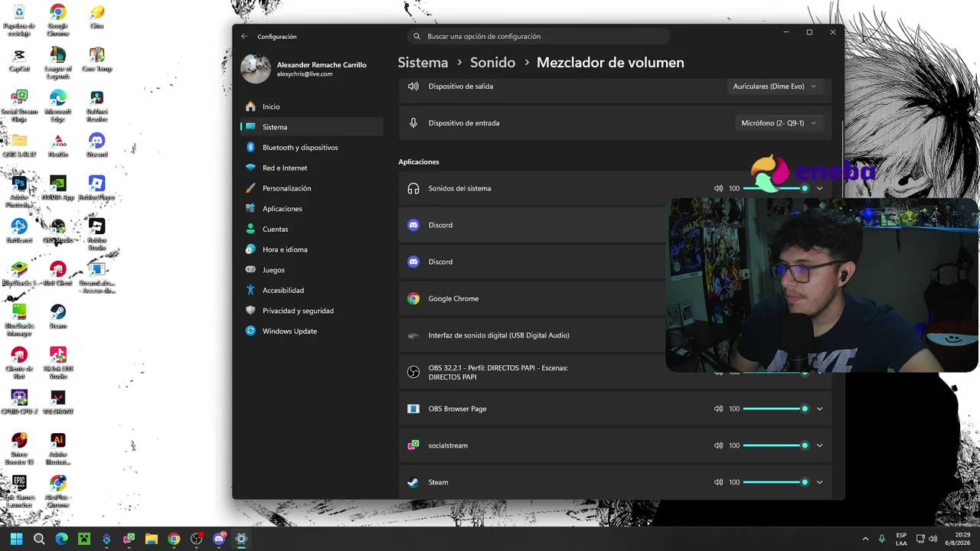Open Hora e idioma settings
The width and height of the screenshot is (980, 551).
[x=312, y=249]
